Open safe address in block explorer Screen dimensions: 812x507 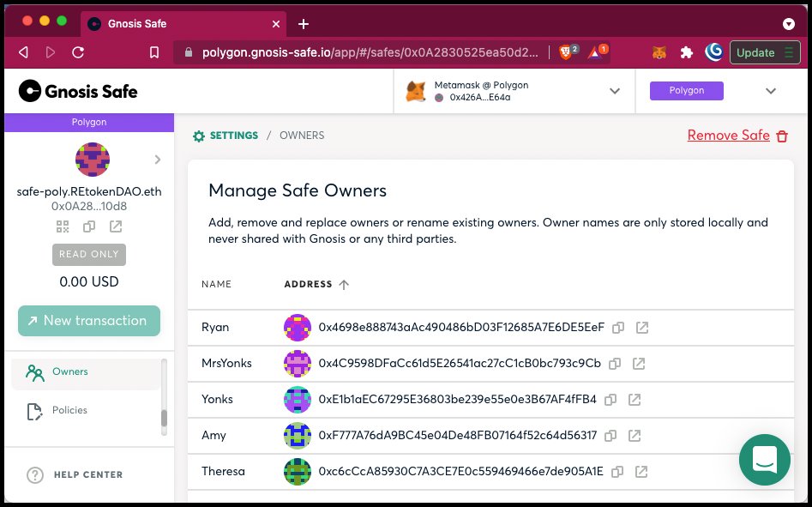click(116, 226)
